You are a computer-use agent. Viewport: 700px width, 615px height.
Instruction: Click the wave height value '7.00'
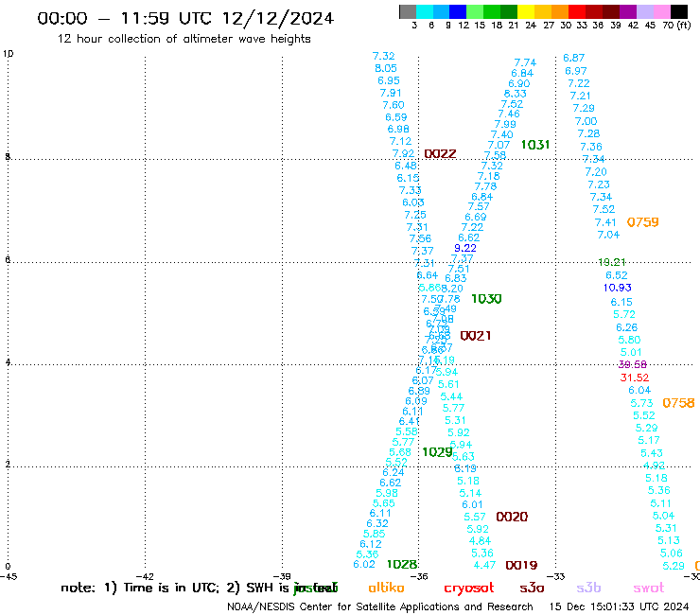(586, 121)
